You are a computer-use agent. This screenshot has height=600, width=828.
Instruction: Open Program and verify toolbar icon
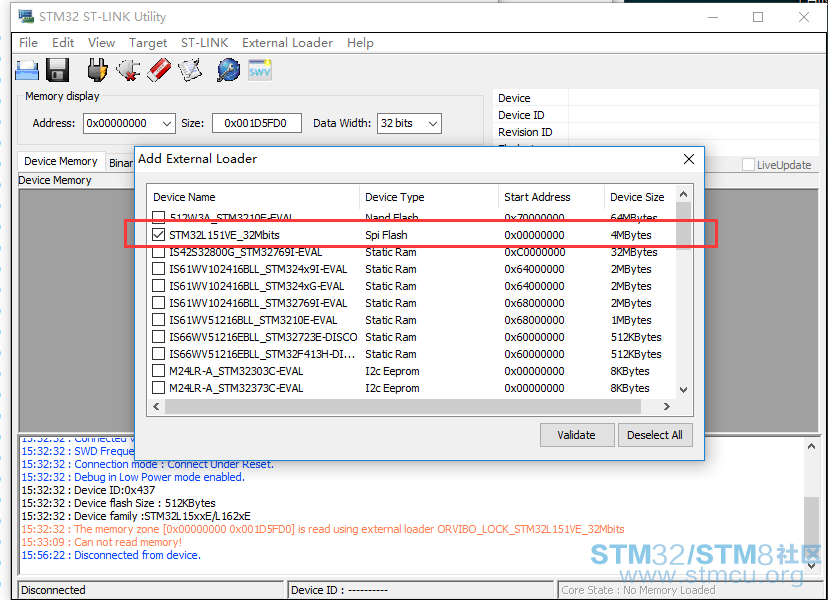tap(190, 70)
